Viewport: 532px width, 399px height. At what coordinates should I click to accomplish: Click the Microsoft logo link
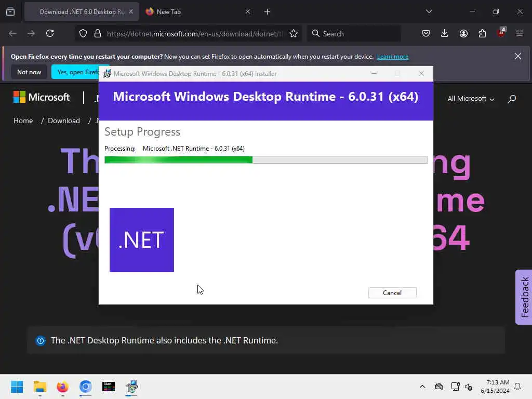point(42,97)
